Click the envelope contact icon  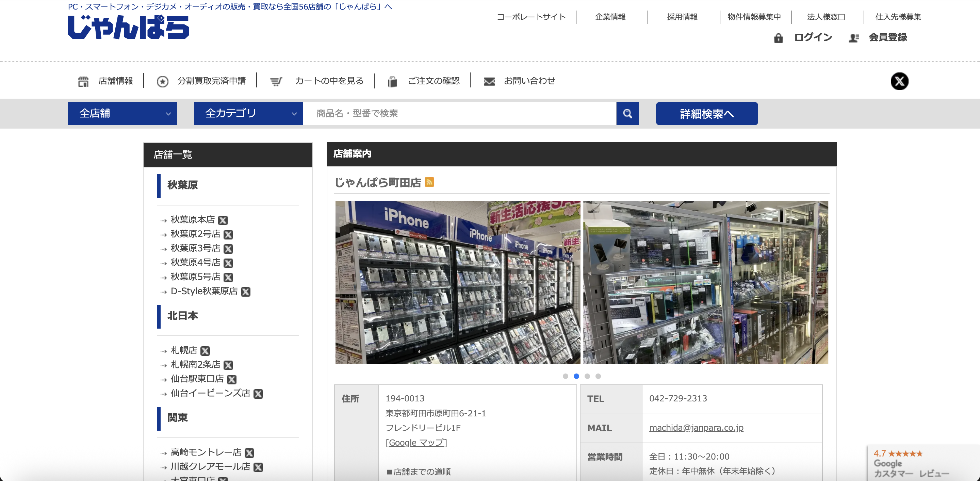coord(489,81)
